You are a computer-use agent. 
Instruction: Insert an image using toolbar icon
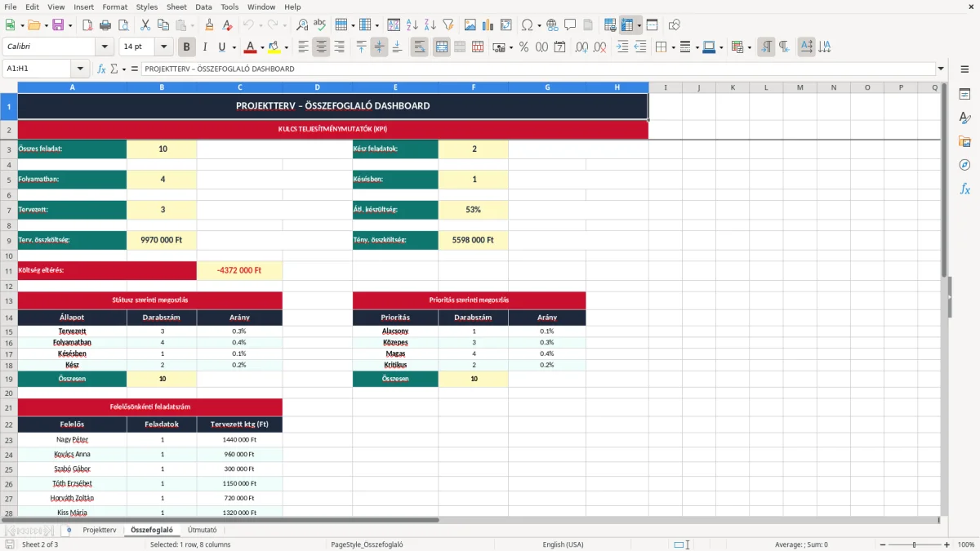pos(470,25)
